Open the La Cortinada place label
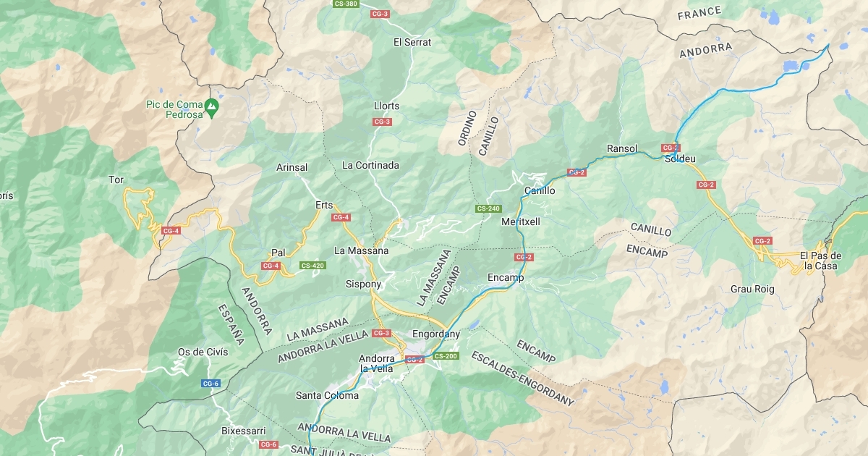 coord(370,165)
